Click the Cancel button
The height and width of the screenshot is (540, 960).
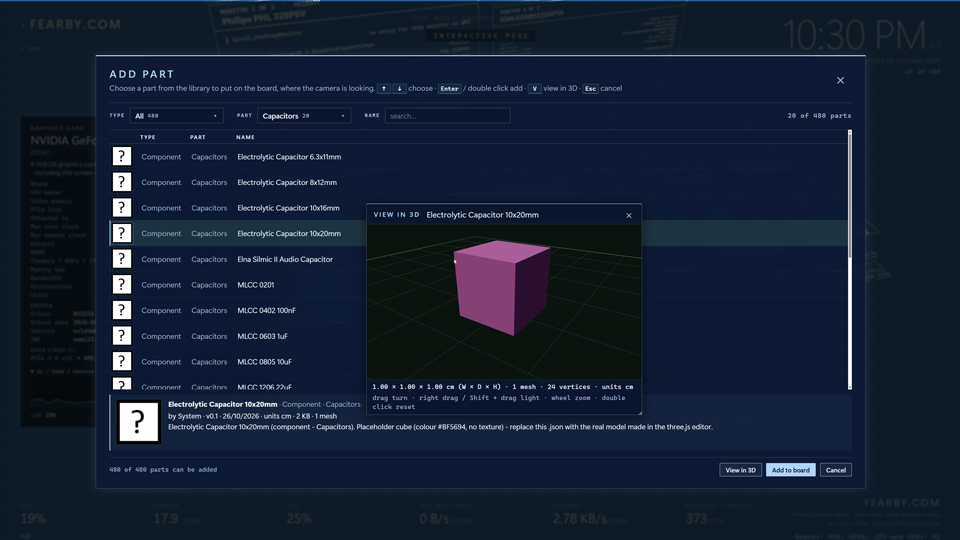836,470
